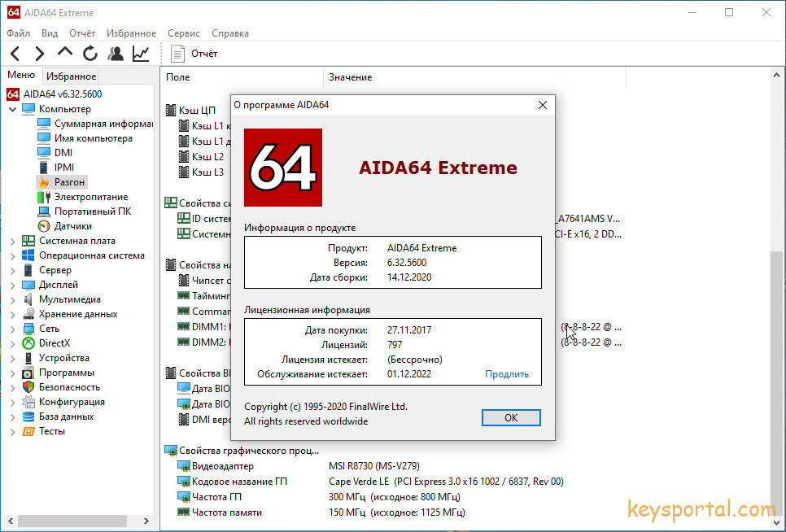
Task: Select the Датчики sensors tree item
Action: pyautogui.click(x=72, y=226)
